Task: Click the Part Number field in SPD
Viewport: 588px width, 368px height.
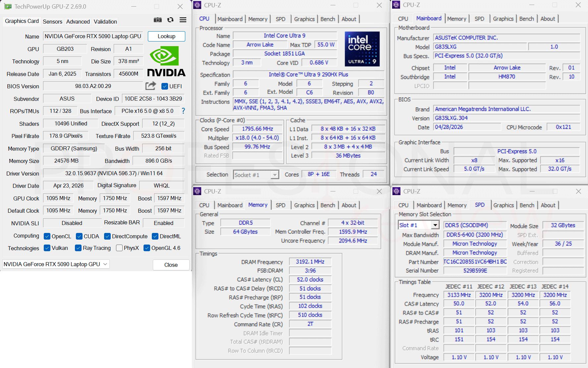Action: tap(475, 261)
